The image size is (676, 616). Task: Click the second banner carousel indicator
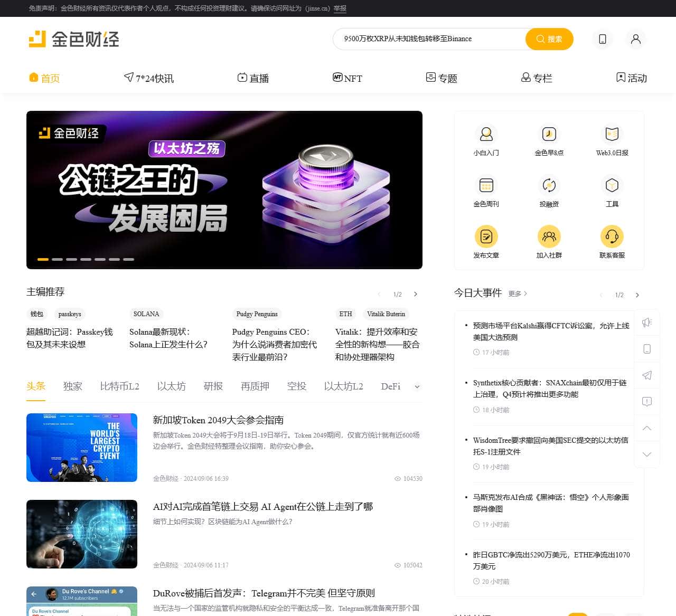click(x=57, y=259)
